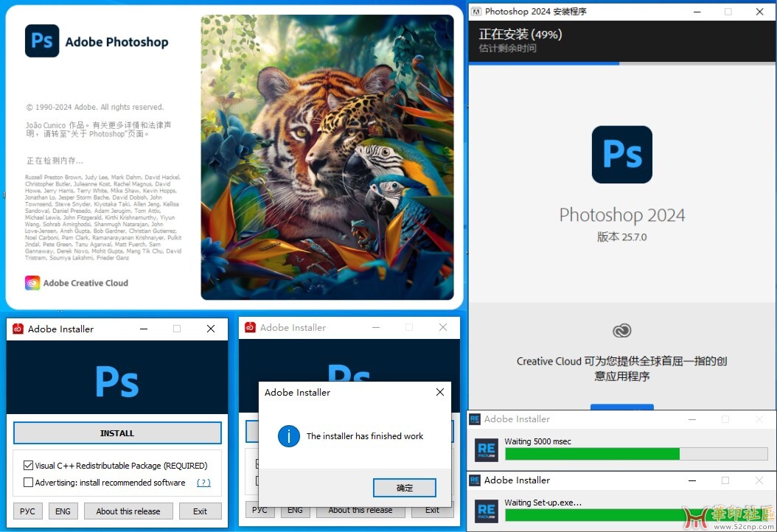Confirm the finished dialog with 确定 button
Screen dimensions: 777x532
pyautogui.click(x=405, y=488)
